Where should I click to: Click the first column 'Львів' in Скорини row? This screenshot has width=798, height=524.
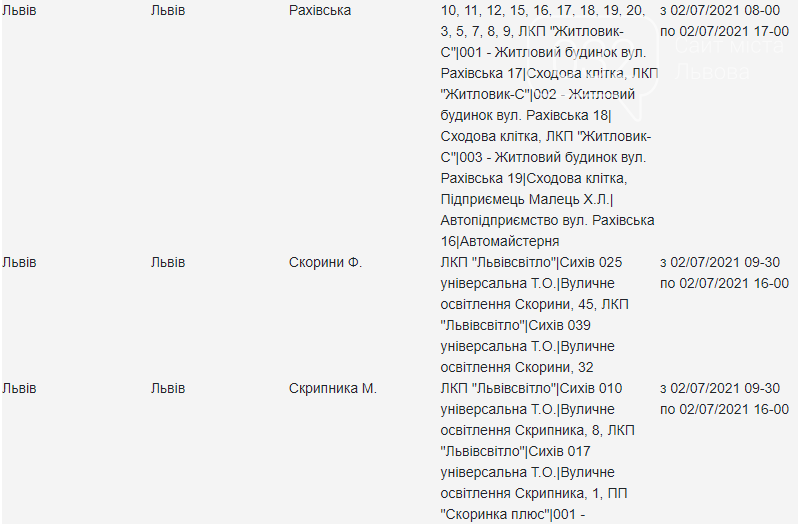coord(19,263)
